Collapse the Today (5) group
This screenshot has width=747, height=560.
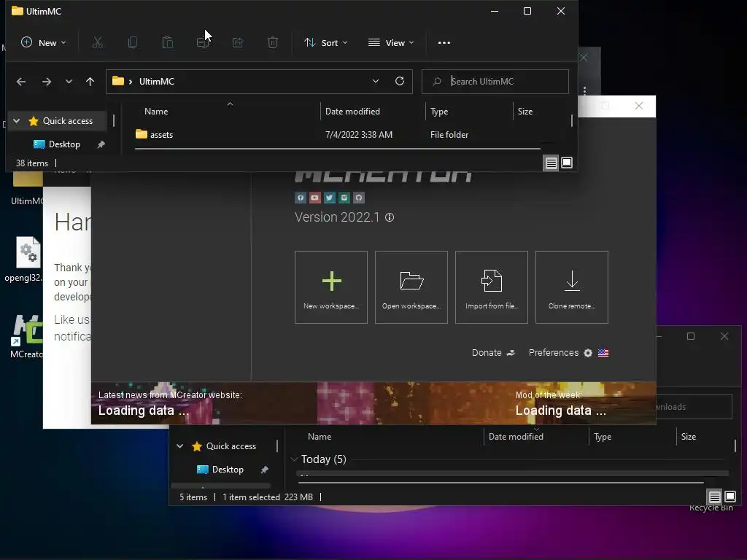click(x=294, y=459)
